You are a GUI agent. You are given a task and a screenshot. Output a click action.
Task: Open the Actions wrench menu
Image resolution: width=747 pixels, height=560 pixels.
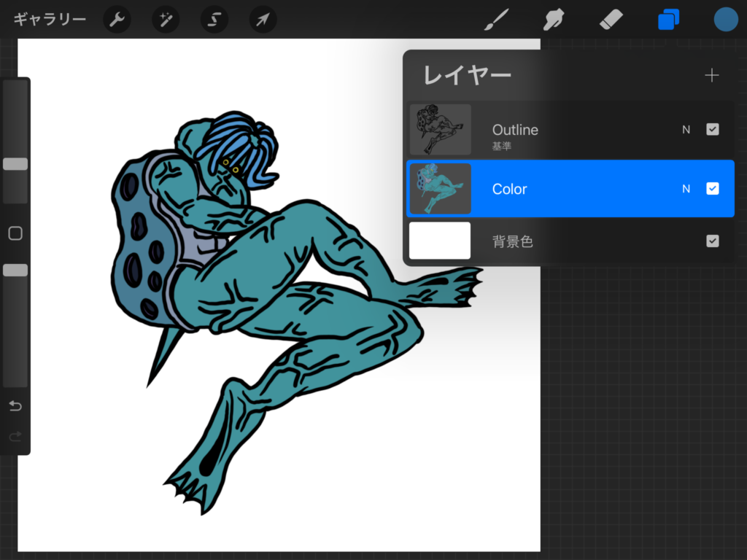click(117, 20)
